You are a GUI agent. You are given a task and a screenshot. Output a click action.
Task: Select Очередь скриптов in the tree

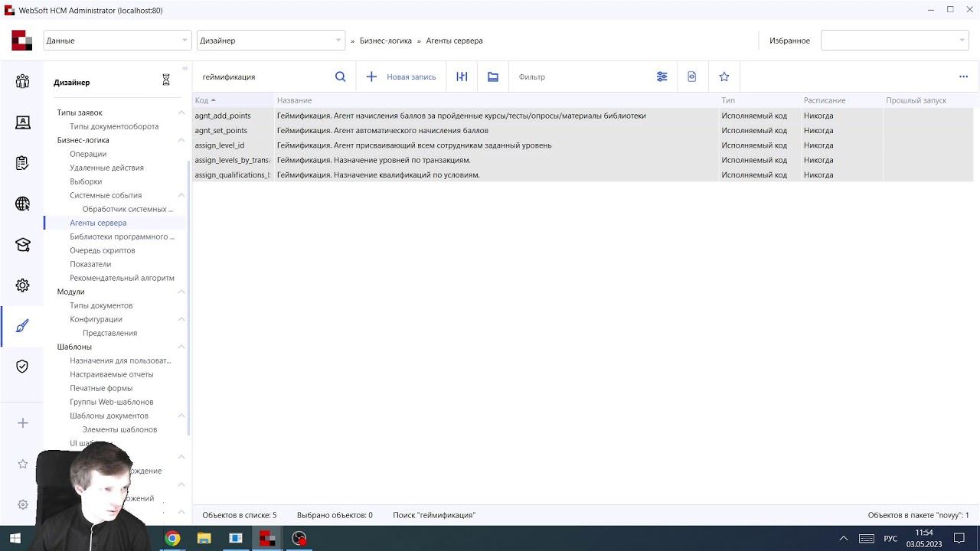click(x=103, y=250)
